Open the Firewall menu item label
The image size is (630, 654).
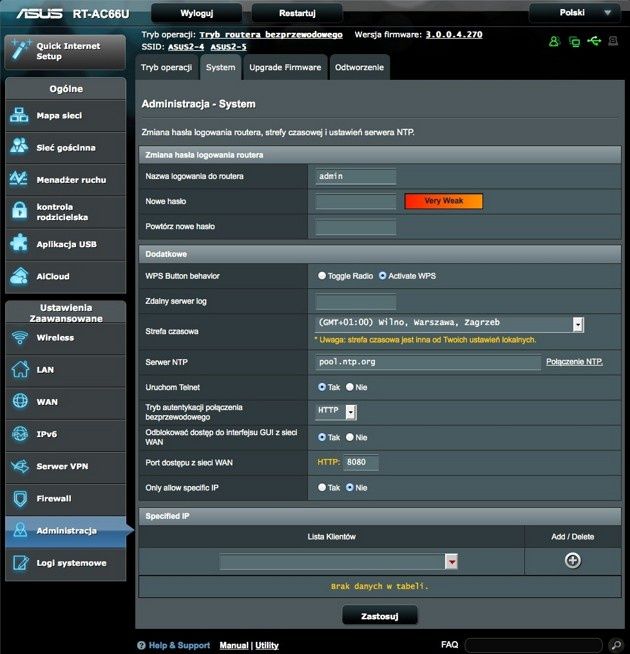coord(54,498)
